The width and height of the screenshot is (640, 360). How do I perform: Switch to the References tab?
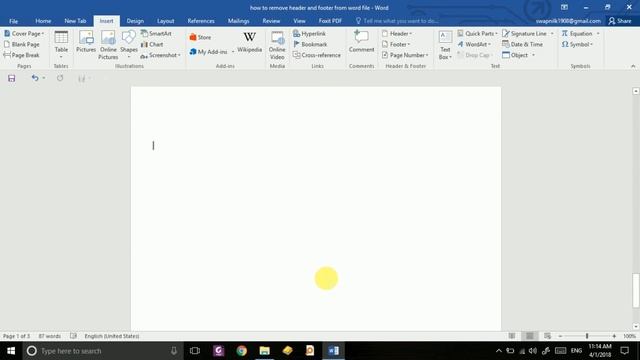[x=201, y=21]
